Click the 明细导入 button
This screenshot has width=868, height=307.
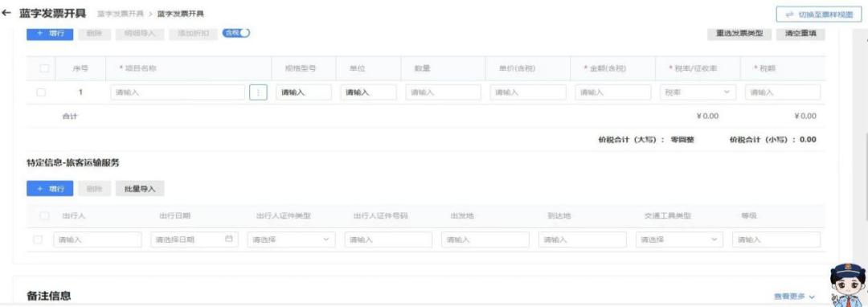(140, 33)
